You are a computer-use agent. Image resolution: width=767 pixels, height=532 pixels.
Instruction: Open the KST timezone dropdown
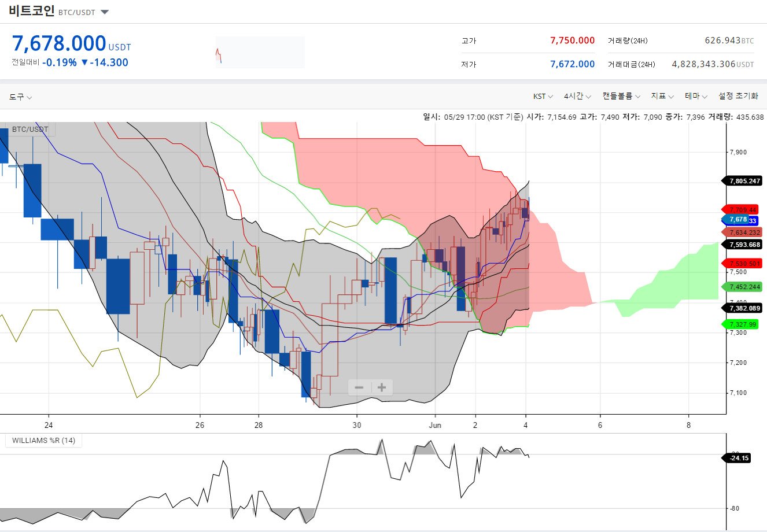(x=543, y=97)
